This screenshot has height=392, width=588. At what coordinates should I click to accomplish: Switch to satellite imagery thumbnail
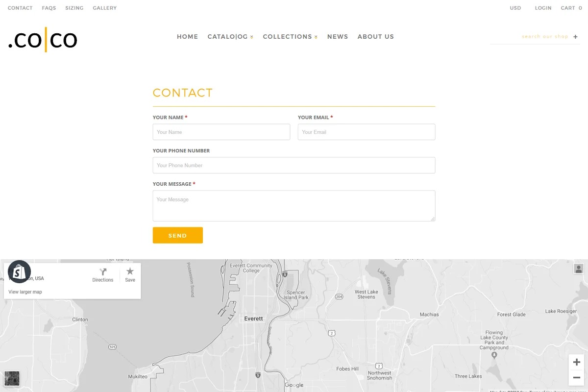(12, 378)
